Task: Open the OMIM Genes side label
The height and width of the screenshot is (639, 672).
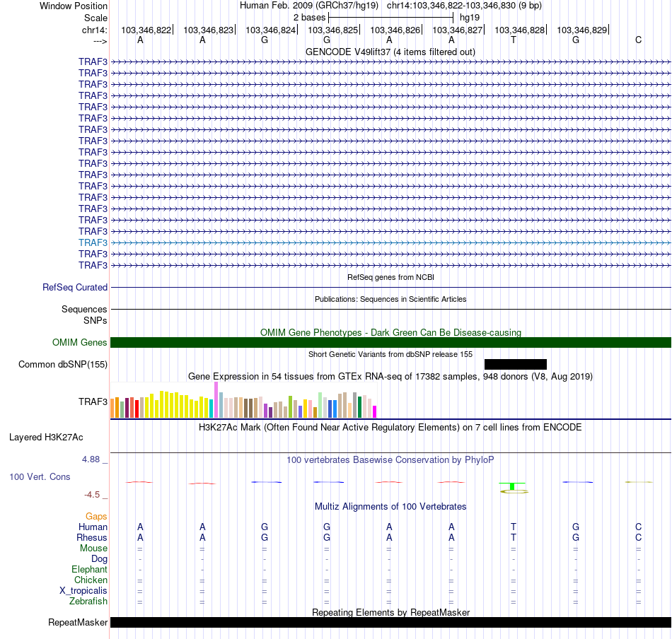Action: (79, 343)
